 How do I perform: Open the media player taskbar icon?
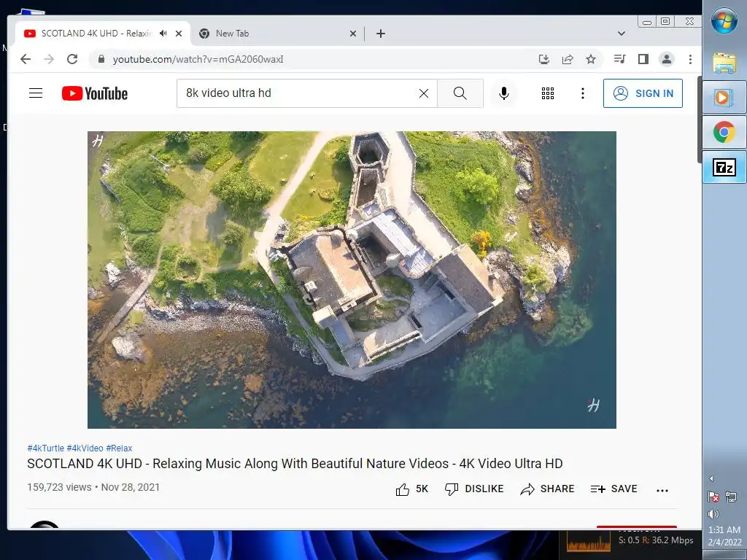click(x=724, y=97)
